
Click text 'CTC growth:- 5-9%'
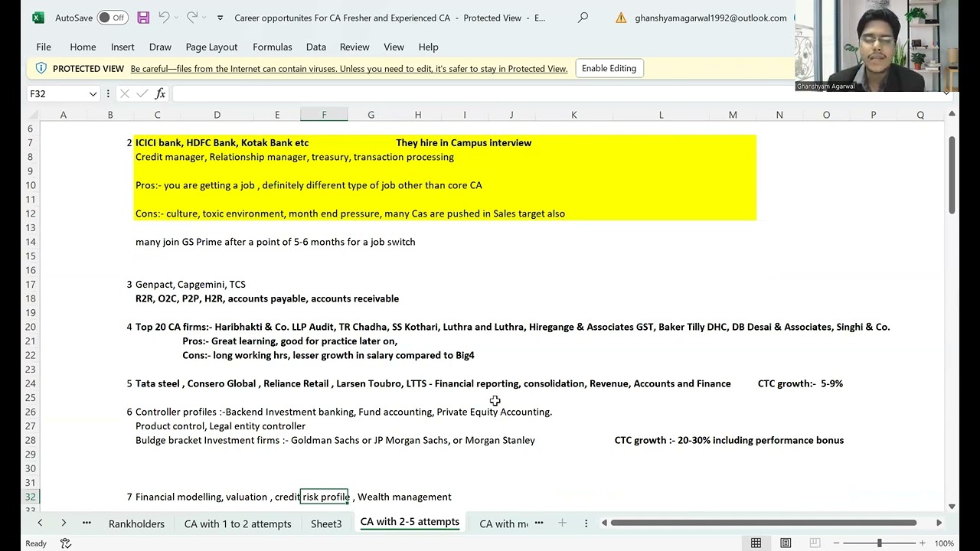pos(800,383)
